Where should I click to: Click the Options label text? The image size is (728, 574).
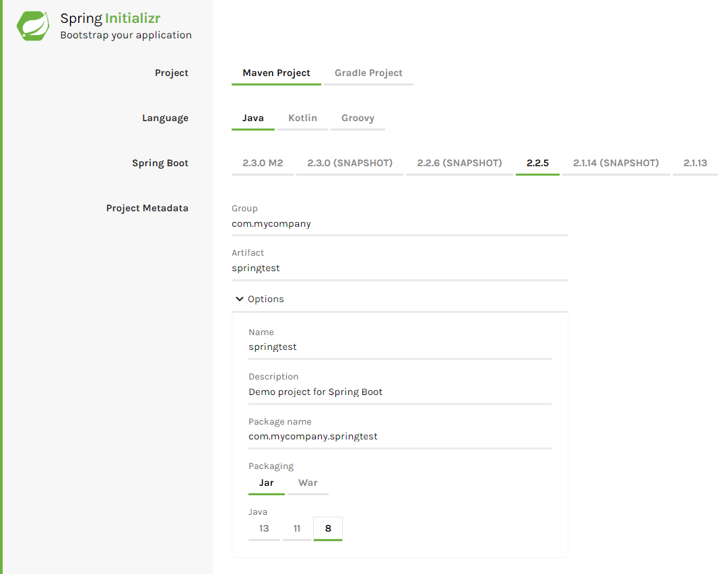[265, 299]
